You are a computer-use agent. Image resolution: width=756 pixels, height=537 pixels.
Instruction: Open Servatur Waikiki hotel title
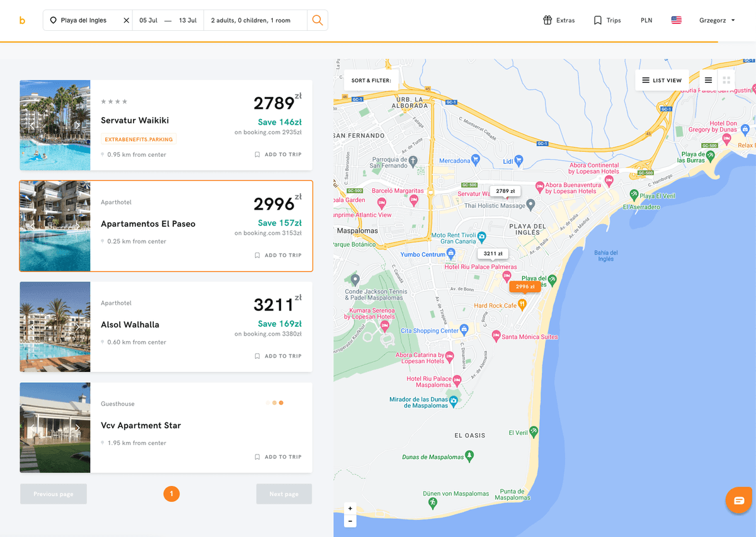[135, 120]
